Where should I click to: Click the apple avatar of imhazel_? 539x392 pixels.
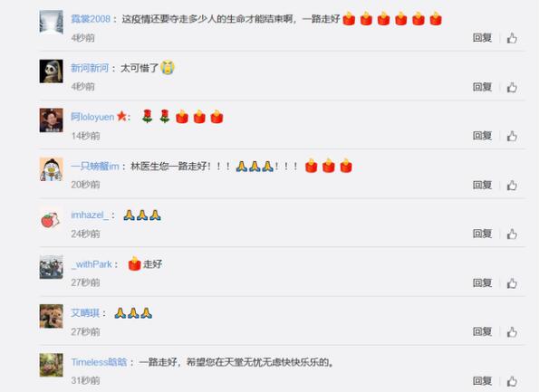click(52, 218)
